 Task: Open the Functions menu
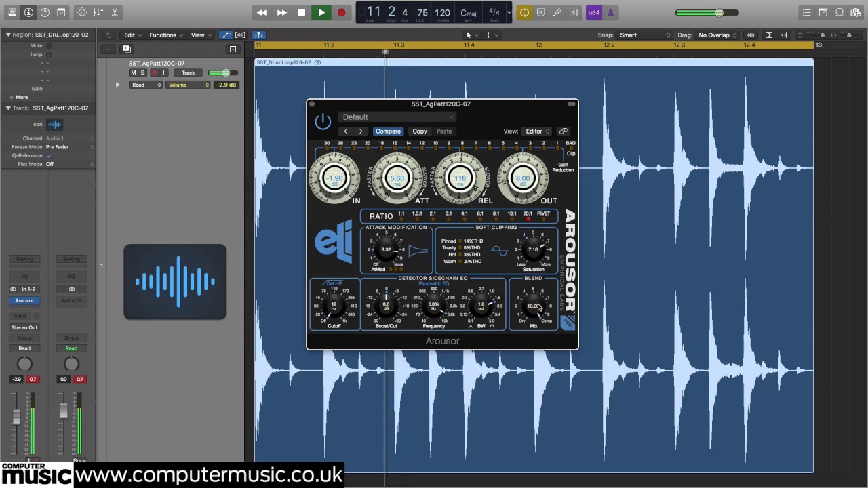(165, 35)
